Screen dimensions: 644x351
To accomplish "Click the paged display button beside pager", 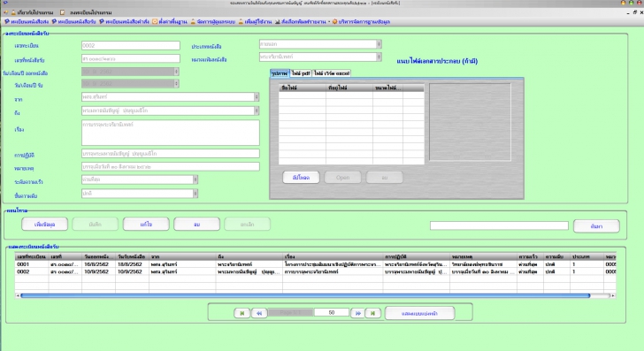I will pyautogui.click(x=419, y=313).
